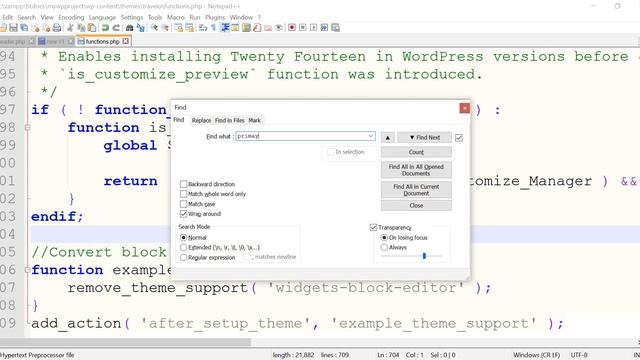Switch to the Mark tab
This screenshot has height=360, width=640.
pos(255,120)
